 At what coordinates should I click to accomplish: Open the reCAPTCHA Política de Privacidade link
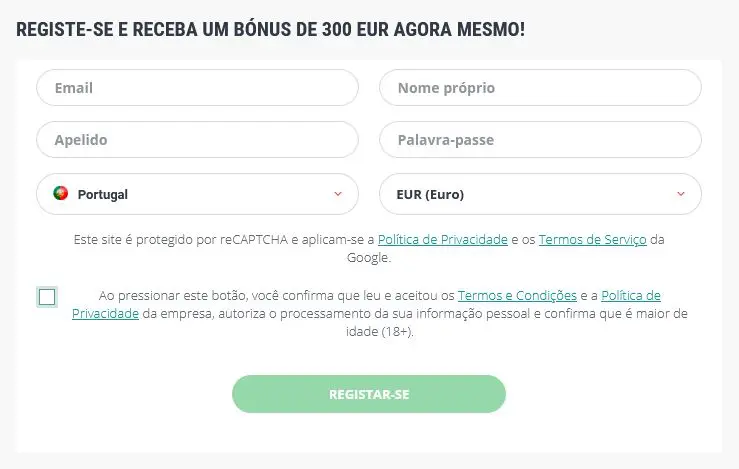coord(443,239)
